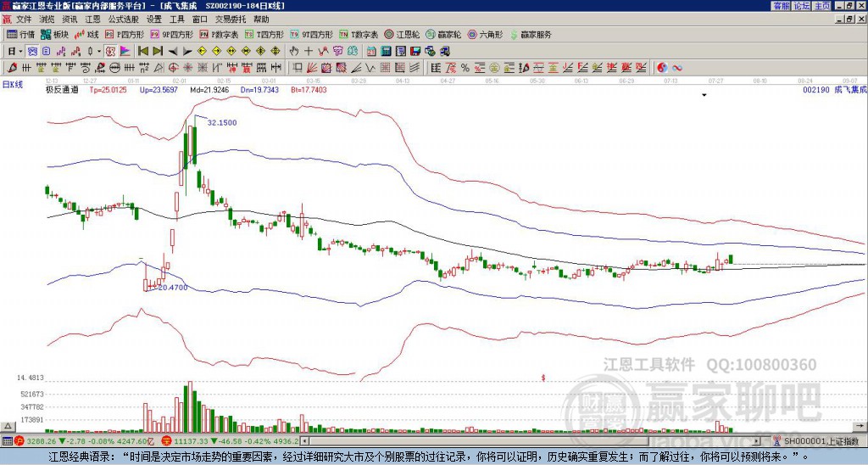Click the status bar grid icon
This screenshot has width=868, height=465.
click(x=7, y=441)
